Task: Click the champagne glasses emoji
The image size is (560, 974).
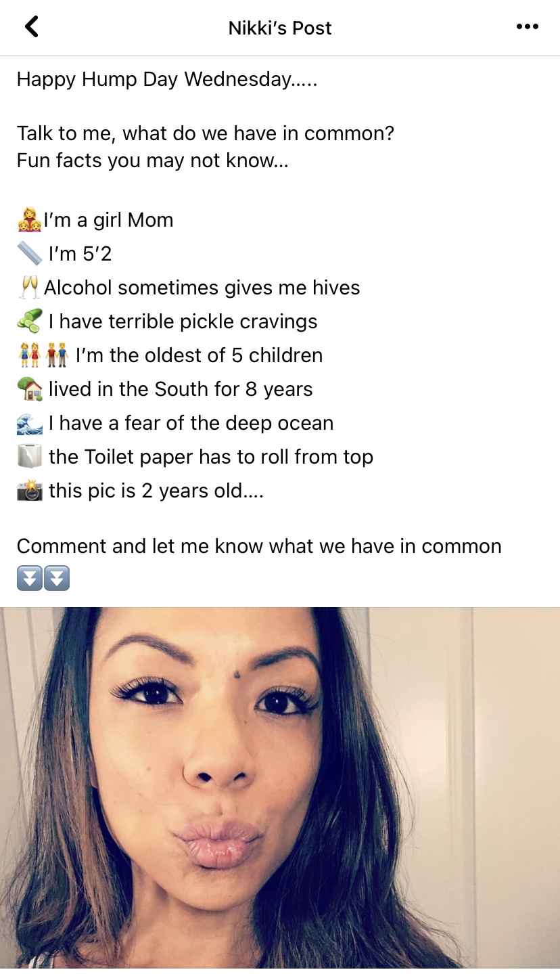Action: point(29,288)
